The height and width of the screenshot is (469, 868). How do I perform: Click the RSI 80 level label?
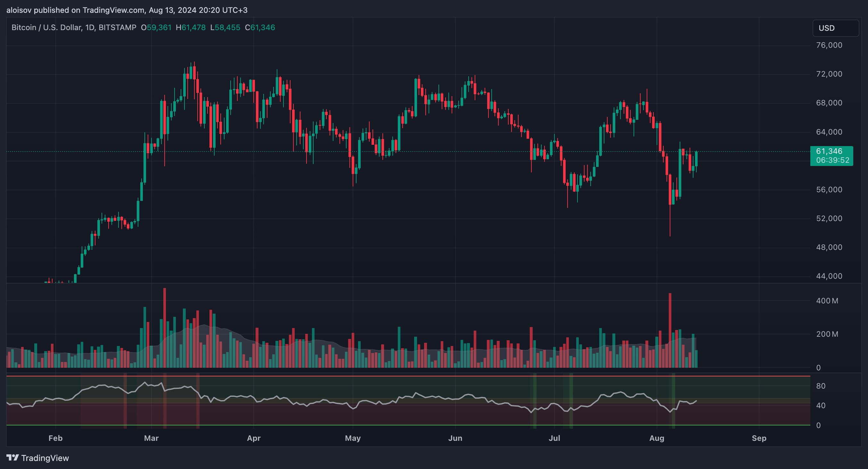point(821,386)
